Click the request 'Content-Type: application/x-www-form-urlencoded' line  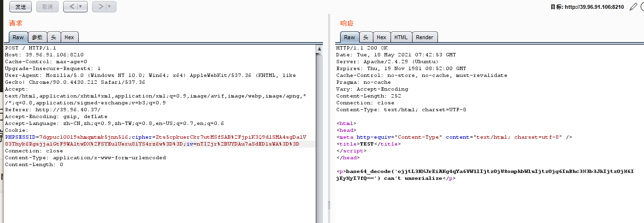coord(85,158)
